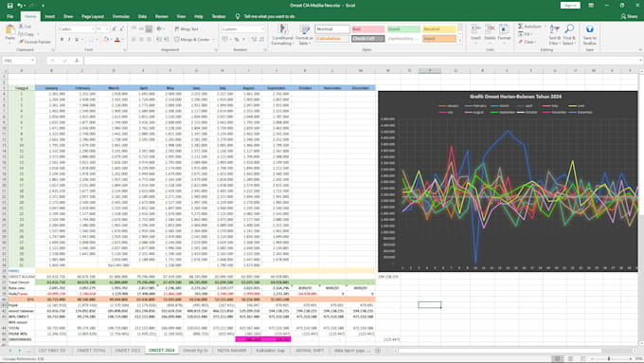Align cell text to the left
The image size is (644, 363).
click(134, 40)
